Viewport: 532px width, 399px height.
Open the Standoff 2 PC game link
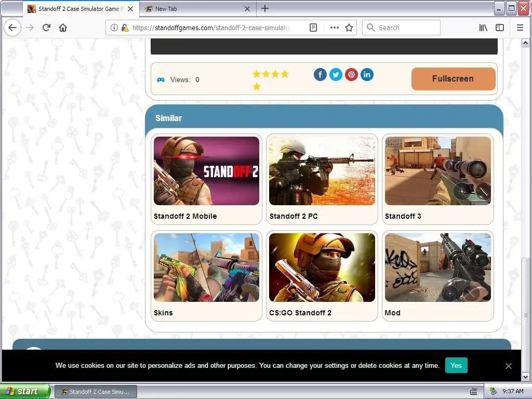coord(294,216)
